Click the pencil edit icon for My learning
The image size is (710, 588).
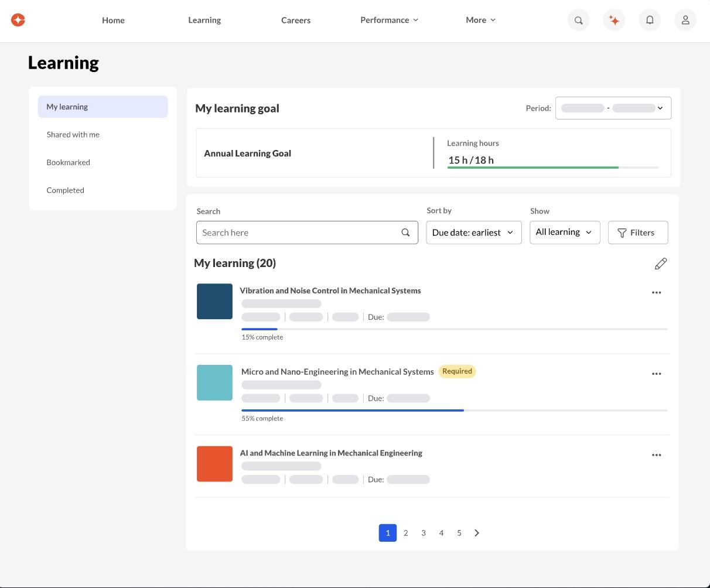point(660,264)
